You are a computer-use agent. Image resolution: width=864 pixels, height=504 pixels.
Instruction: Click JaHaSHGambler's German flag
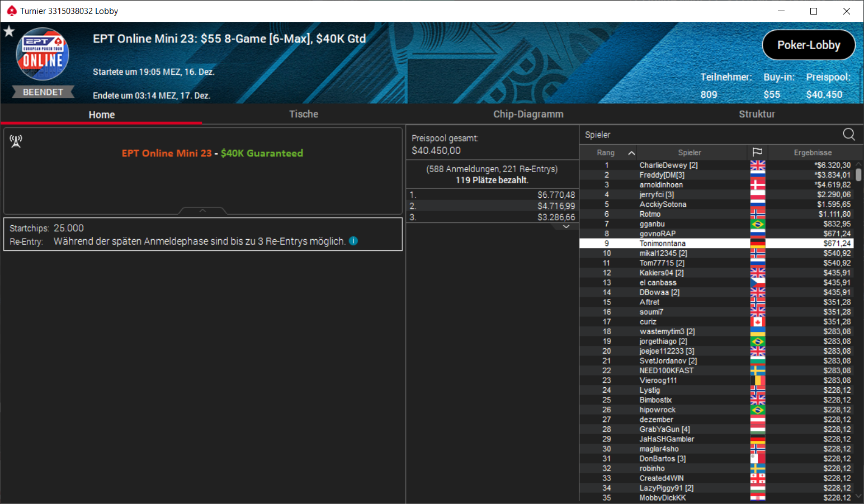pos(758,439)
